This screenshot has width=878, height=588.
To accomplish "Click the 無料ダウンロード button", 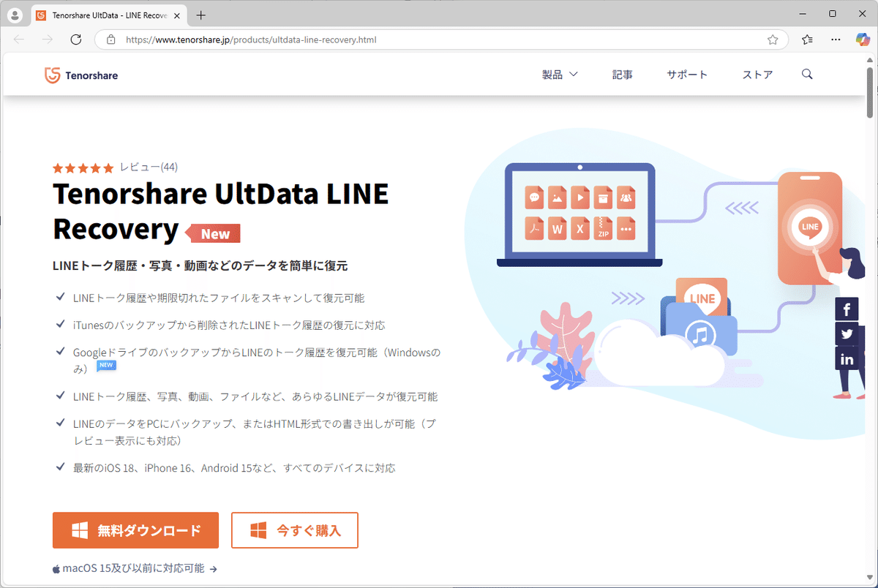I will (x=135, y=530).
